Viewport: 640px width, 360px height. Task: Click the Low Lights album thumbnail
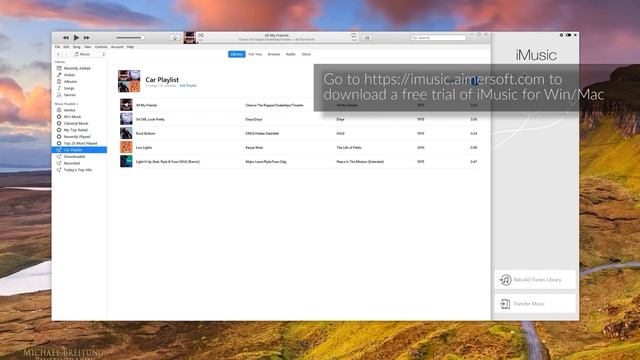point(126,147)
